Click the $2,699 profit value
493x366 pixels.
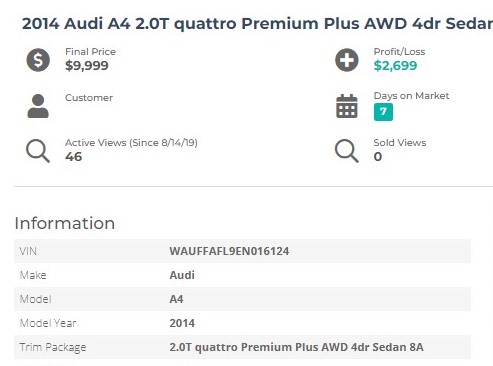coord(395,66)
